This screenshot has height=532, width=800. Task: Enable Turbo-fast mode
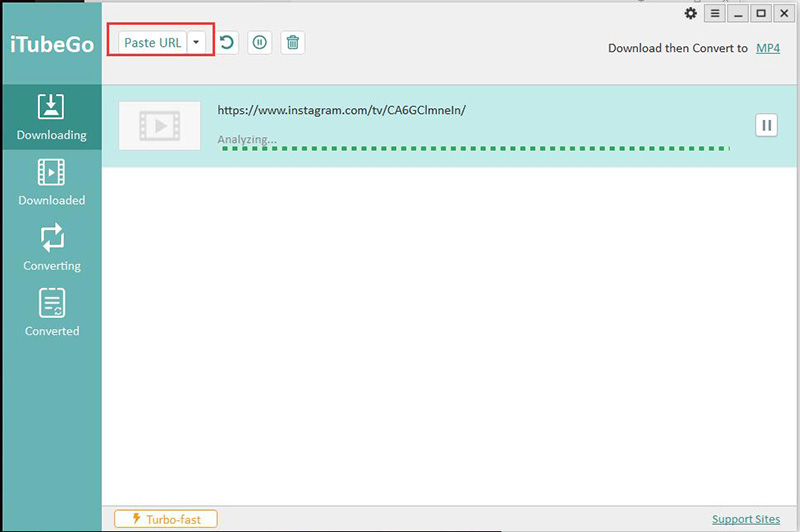[x=166, y=519]
